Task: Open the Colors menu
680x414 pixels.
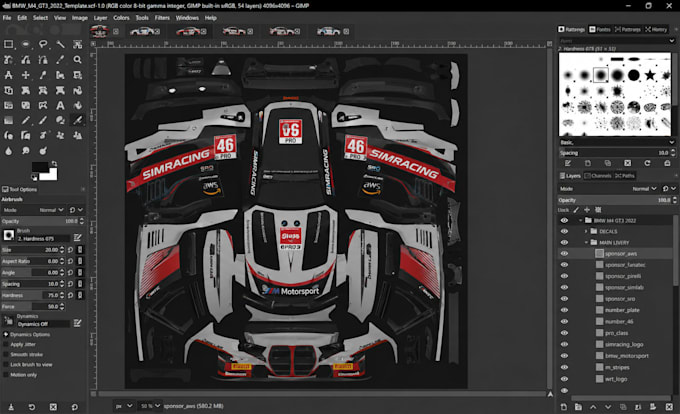Action: [x=121, y=18]
